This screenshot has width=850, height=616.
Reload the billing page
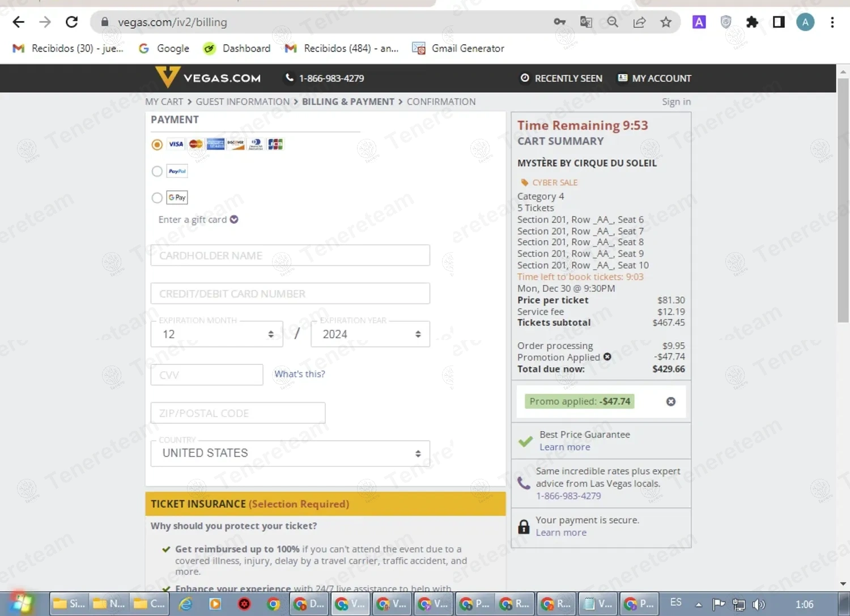tap(71, 22)
